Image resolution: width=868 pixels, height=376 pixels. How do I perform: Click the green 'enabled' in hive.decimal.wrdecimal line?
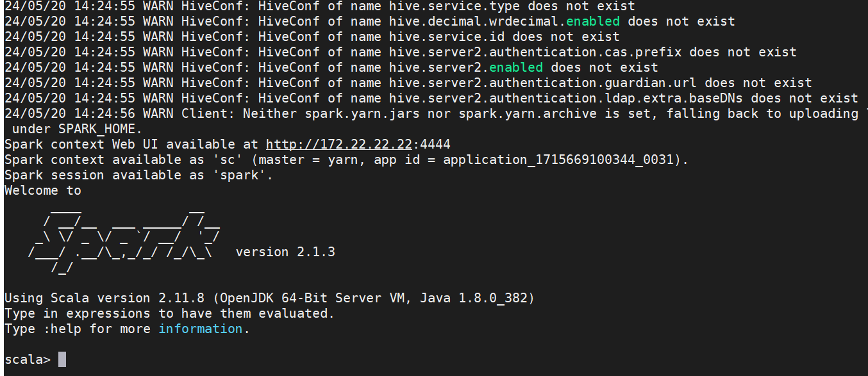point(593,21)
